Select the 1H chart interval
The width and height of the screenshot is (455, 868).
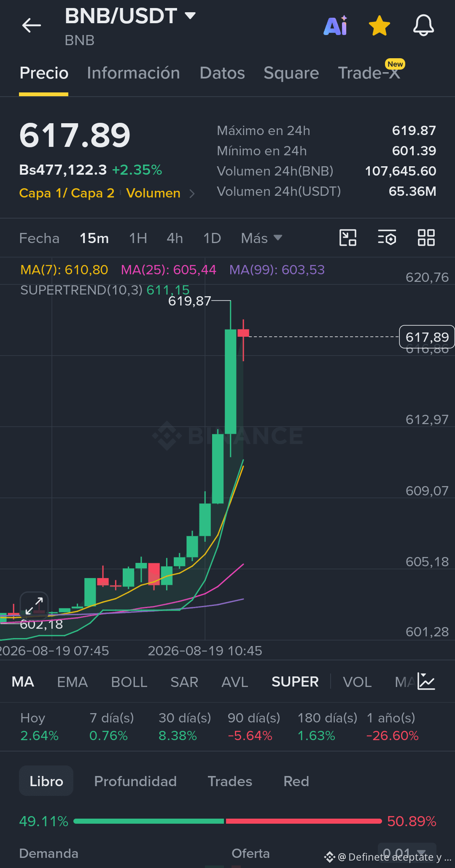pyautogui.click(x=138, y=238)
